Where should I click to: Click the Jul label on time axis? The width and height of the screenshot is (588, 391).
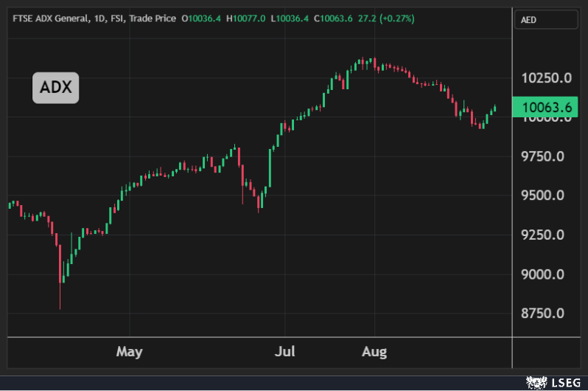pos(285,351)
